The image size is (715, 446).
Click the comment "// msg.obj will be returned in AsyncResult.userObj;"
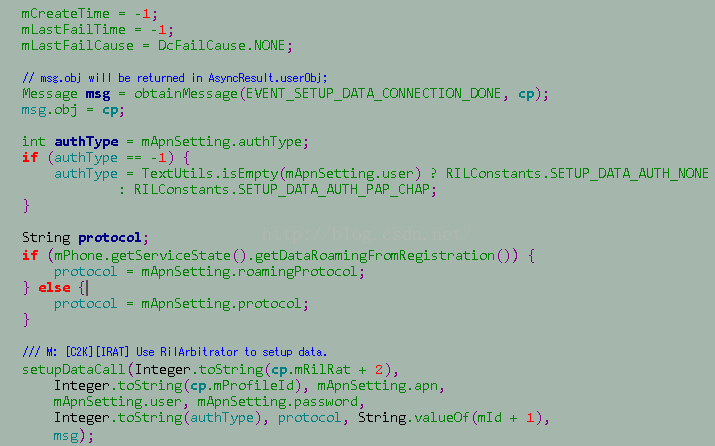point(175,78)
